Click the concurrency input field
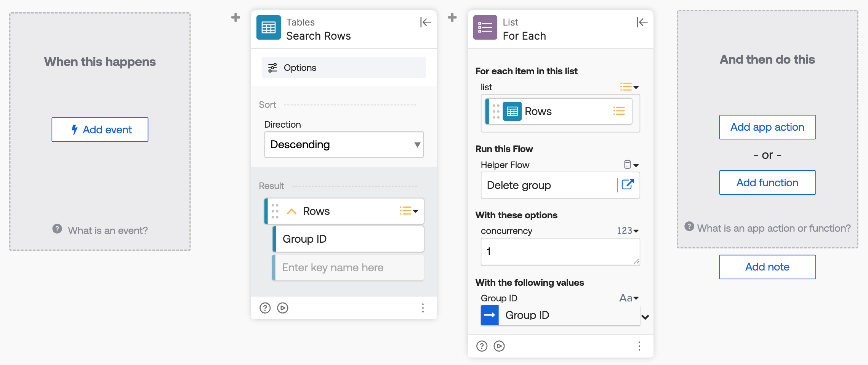This screenshot has height=365, width=868. [560, 252]
